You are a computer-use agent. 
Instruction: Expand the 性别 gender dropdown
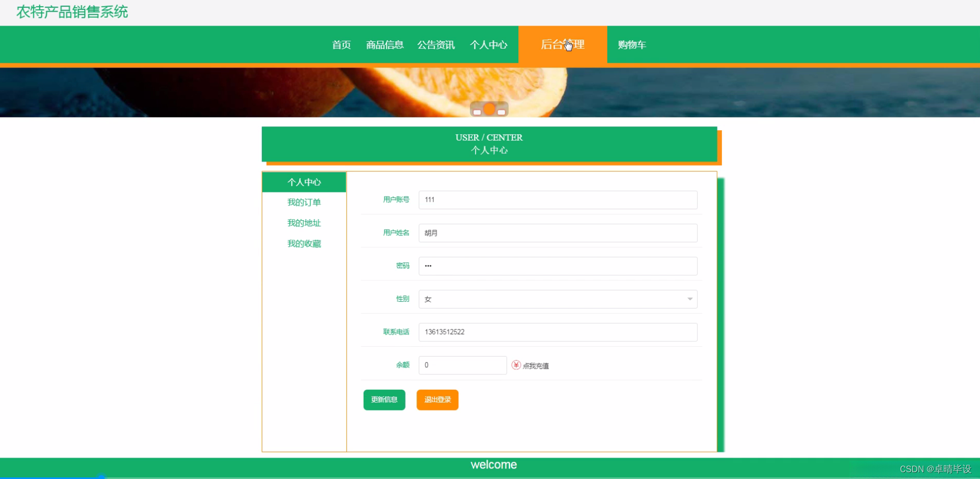[689, 299]
